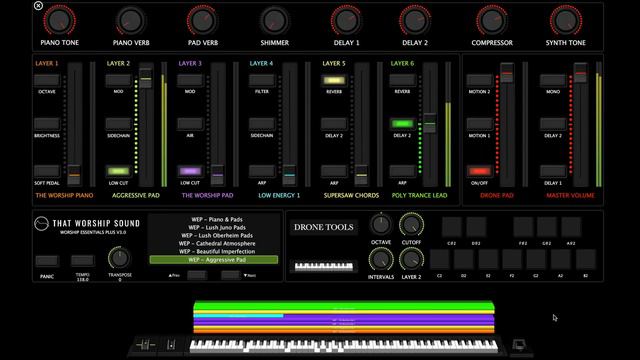Viewport: 640px width, 360px height.
Task: Toggle Master Volume Delay 1 button
Action: pyautogui.click(x=553, y=171)
